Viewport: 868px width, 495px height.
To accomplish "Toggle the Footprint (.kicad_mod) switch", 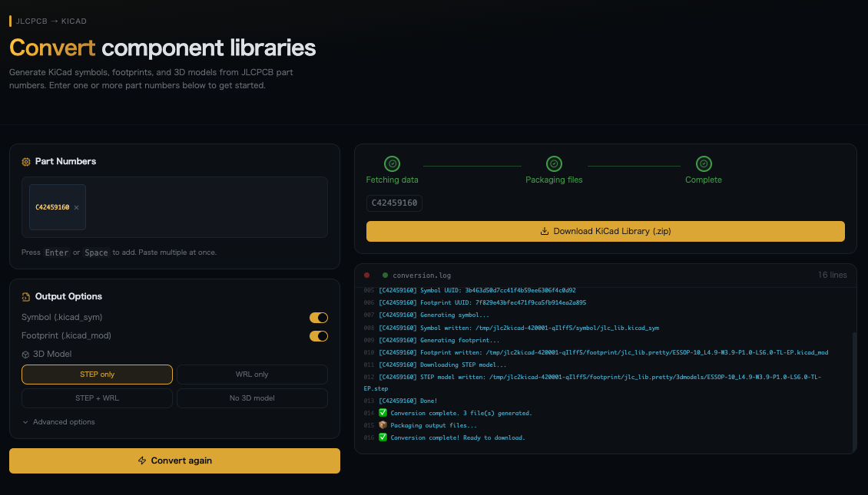I will pos(318,335).
